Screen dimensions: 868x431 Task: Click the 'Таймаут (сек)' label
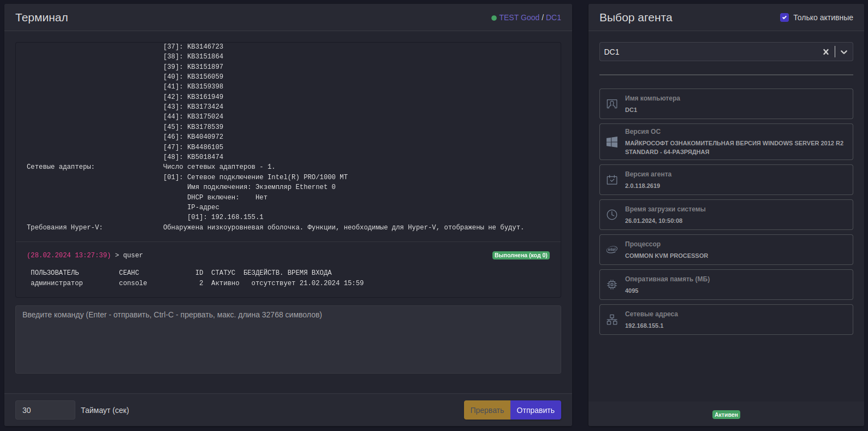click(105, 410)
